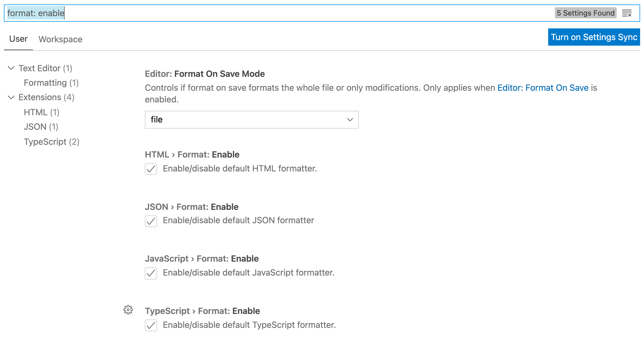Select the User settings tab
The image size is (644, 339).
click(x=18, y=39)
